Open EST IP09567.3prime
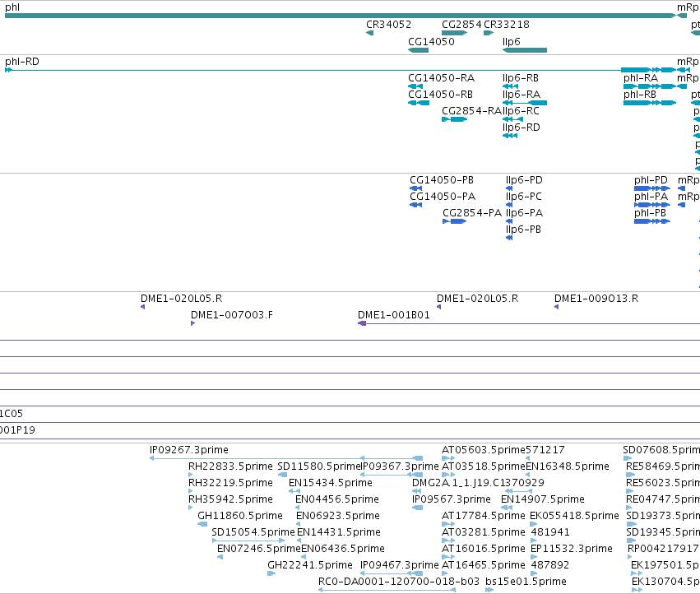 452,499
